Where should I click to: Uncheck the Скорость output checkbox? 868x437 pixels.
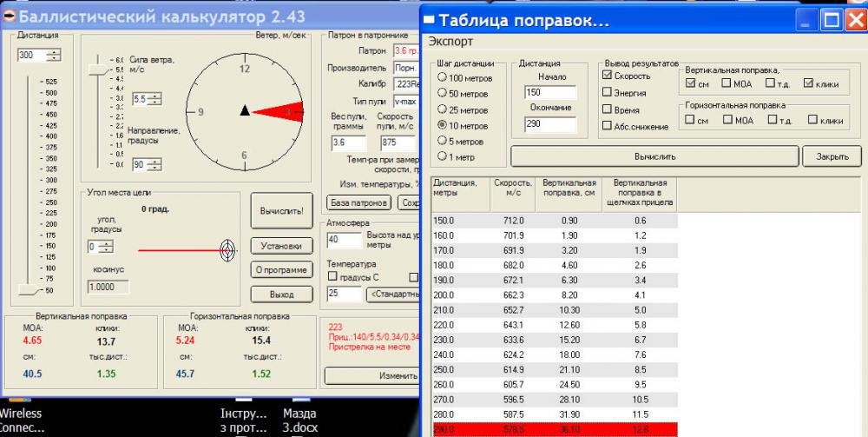pos(608,76)
